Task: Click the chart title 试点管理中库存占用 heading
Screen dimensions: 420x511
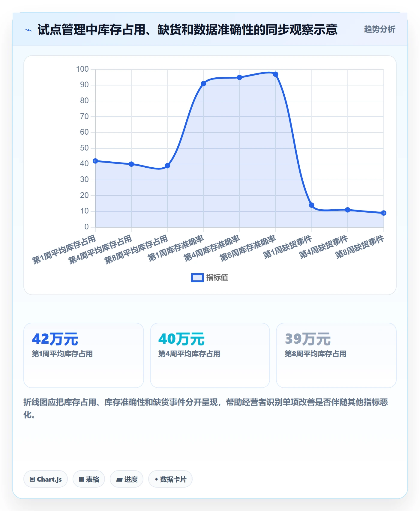Action: pos(187,30)
